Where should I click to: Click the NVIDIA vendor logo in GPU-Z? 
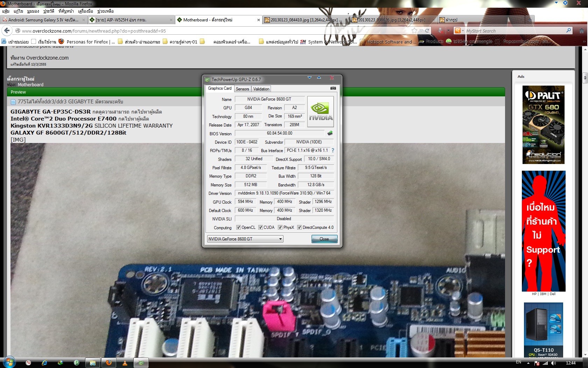click(x=320, y=112)
